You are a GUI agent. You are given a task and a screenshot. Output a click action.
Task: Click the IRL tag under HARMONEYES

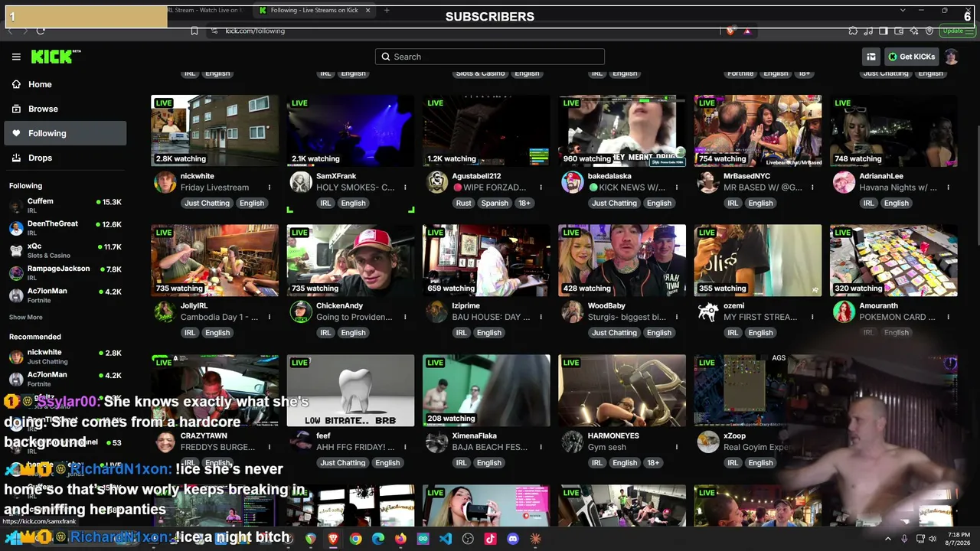pyautogui.click(x=597, y=462)
